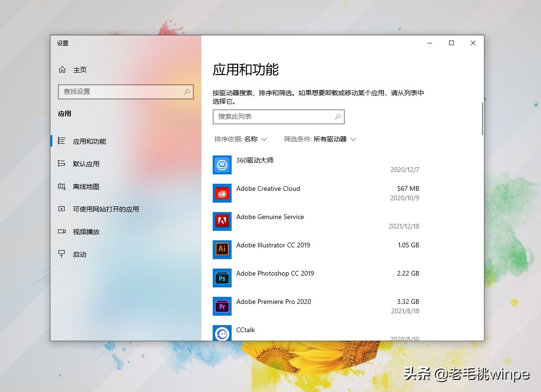The image size is (541, 392).
Task: Click the CCtalk app icon
Action: point(222,333)
